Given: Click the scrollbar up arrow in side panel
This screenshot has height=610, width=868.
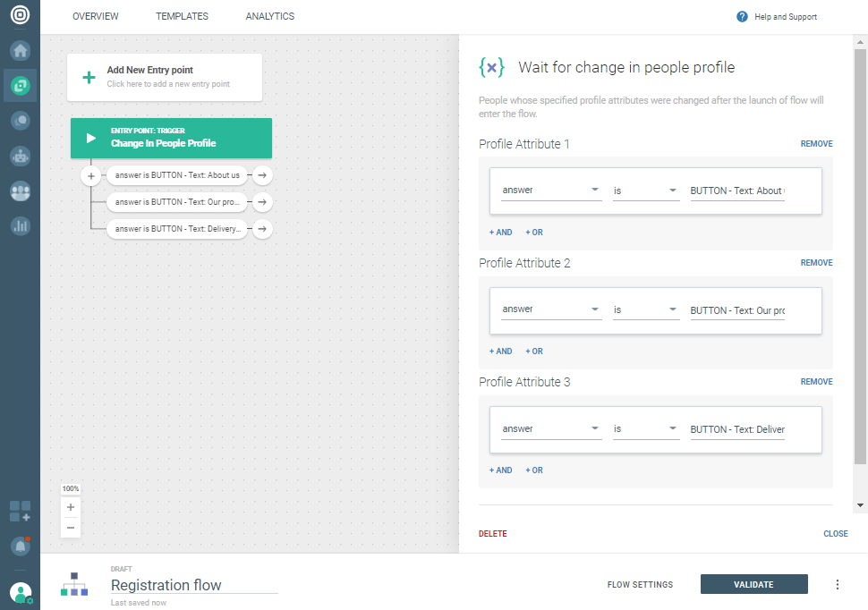Looking at the screenshot, I should click(x=860, y=41).
